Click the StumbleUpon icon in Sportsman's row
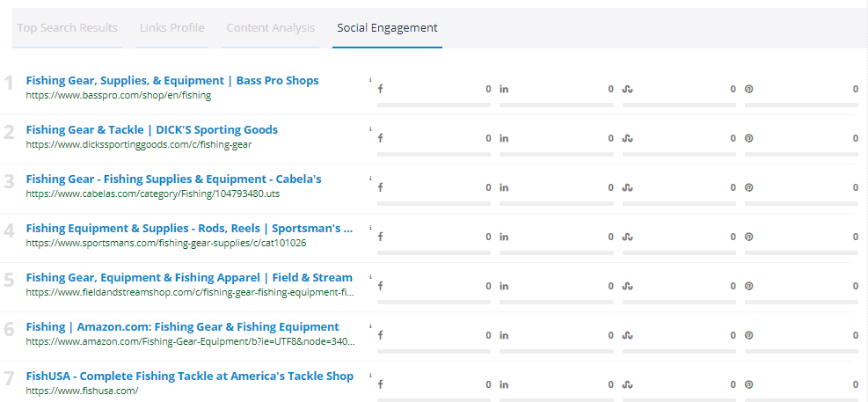868x402 pixels. click(627, 237)
